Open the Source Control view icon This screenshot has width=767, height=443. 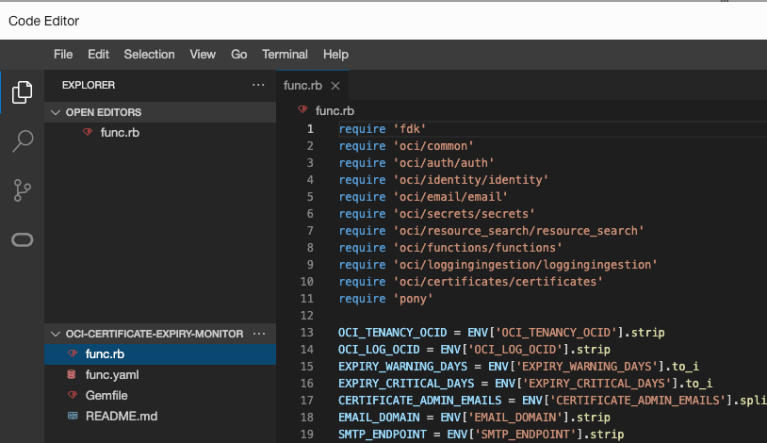pyautogui.click(x=22, y=190)
